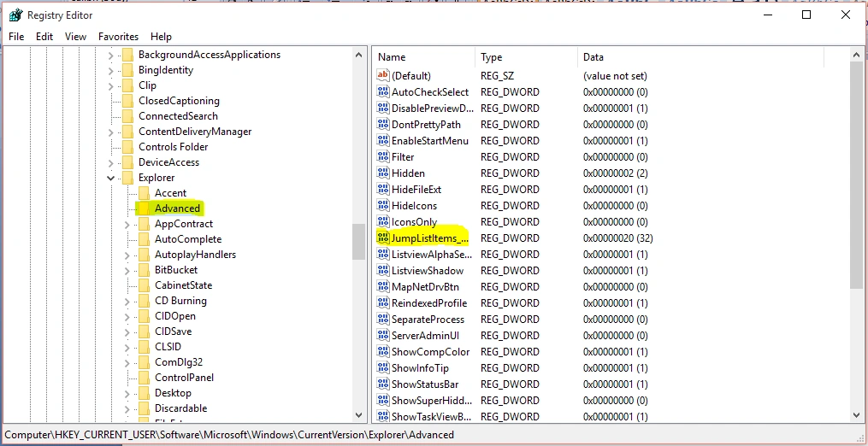
Task: Click the ListviewShadow DWORD icon
Action: click(x=382, y=270)
